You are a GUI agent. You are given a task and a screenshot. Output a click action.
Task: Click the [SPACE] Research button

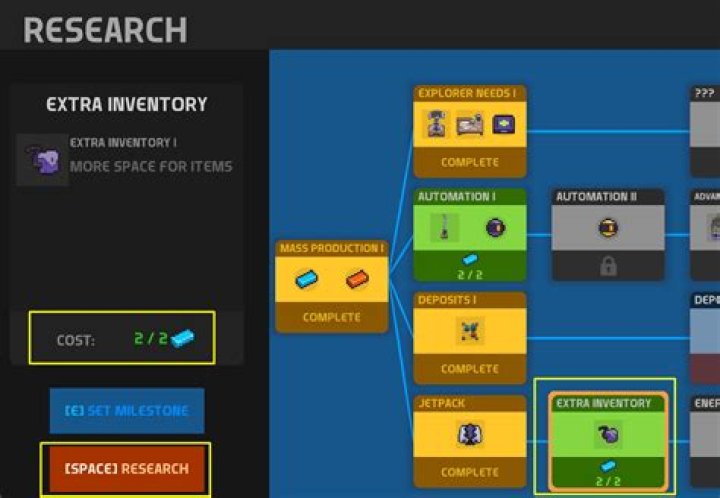click(127, 469)
